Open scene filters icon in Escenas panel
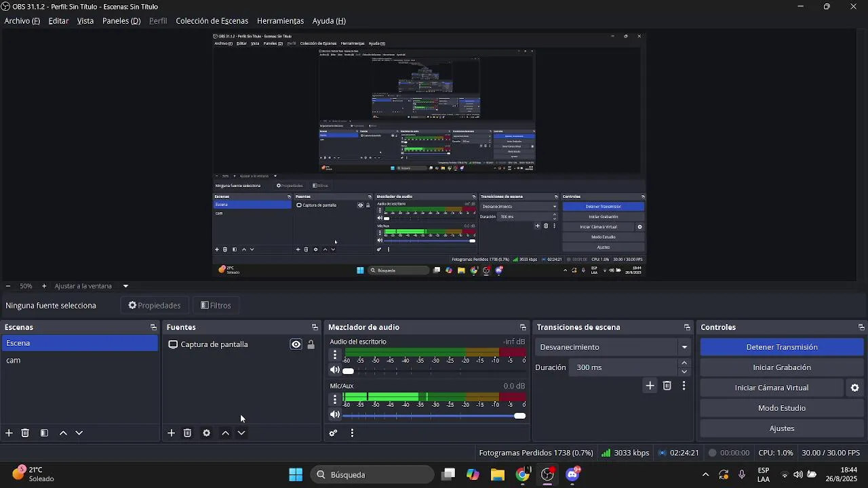The width and height of the screenshot is (868, 488). [44, 433]
